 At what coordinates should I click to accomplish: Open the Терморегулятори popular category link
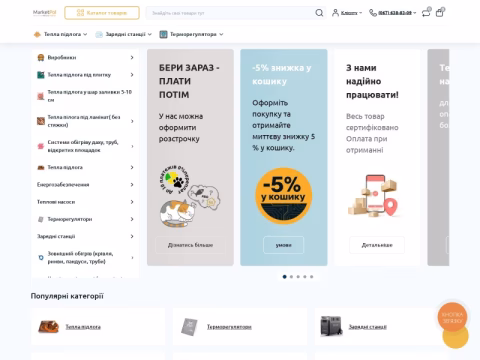click(x=229, y=327)
